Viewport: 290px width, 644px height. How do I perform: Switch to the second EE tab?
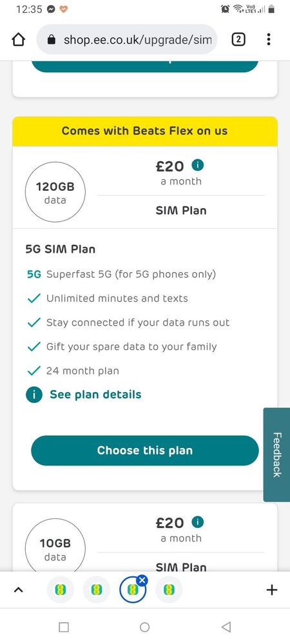[97, 590]
